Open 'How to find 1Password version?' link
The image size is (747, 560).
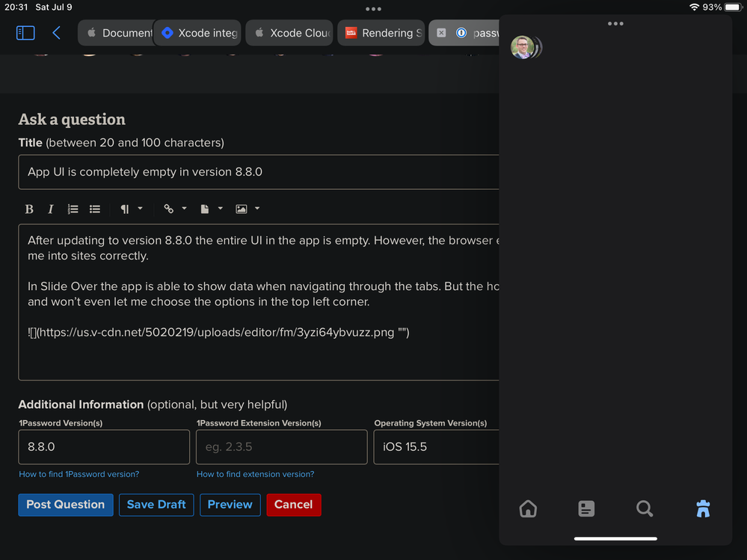(x=79, y=474)
